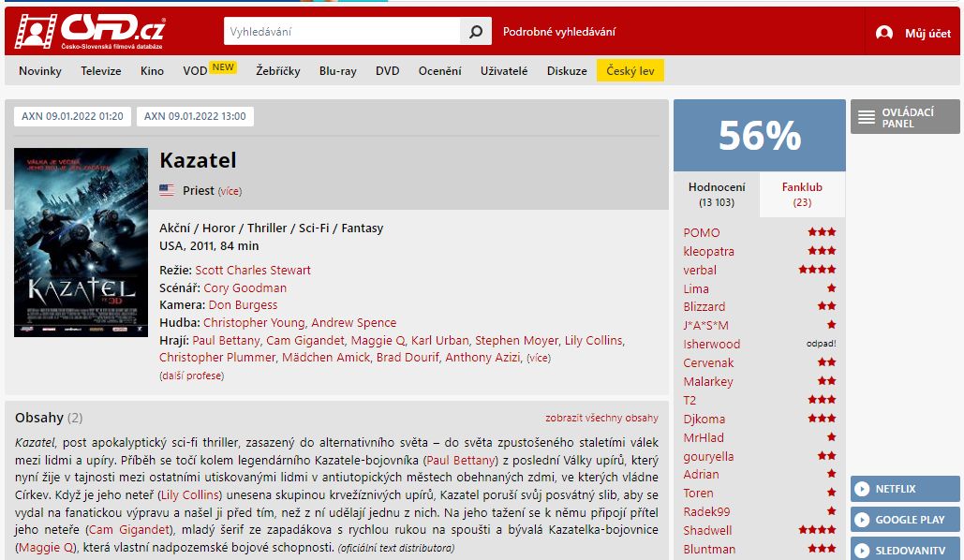Viewport: 964px width, 560px height.
Task: Click zobrazit všechny obsahy link
Action: [601, 418]
